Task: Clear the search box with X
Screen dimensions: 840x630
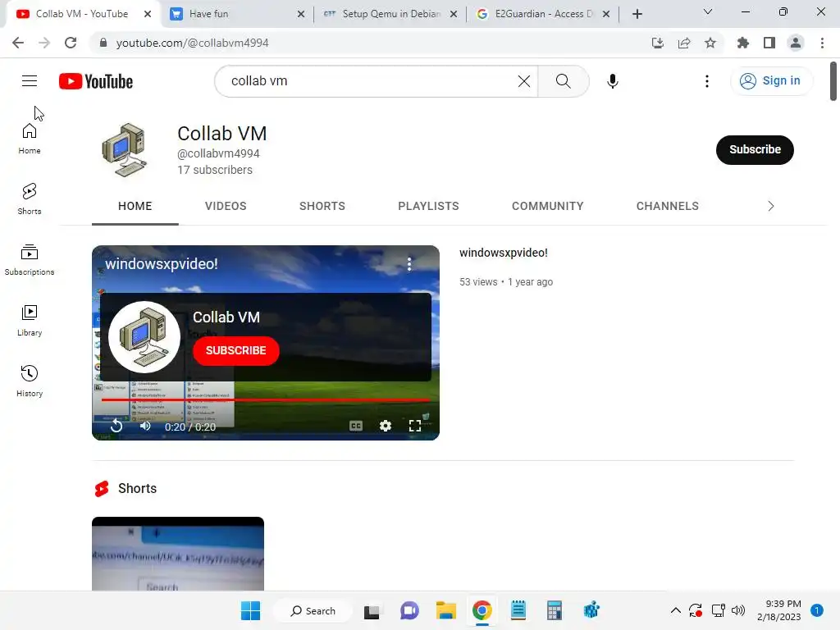Action: point(524,81)
